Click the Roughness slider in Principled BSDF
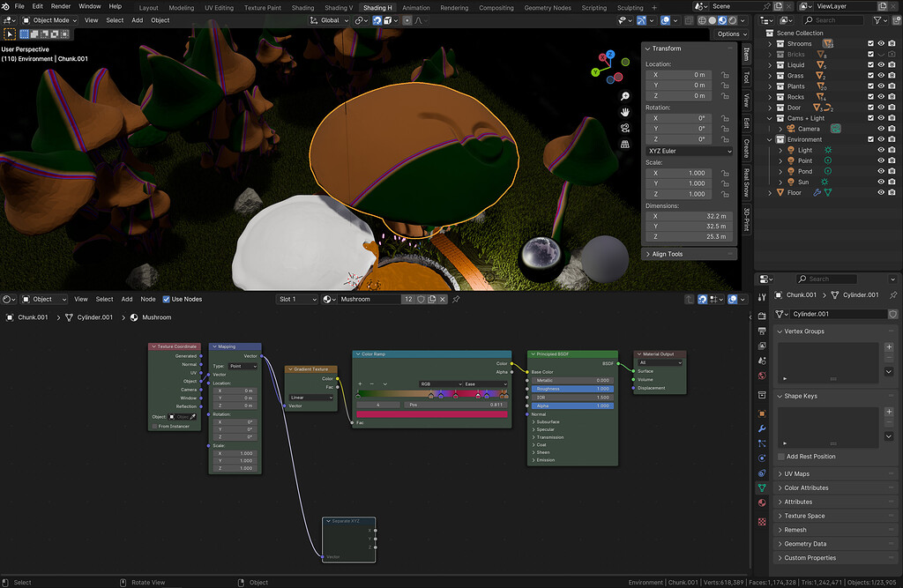This screenshot has height=588, width=903. 571,388
